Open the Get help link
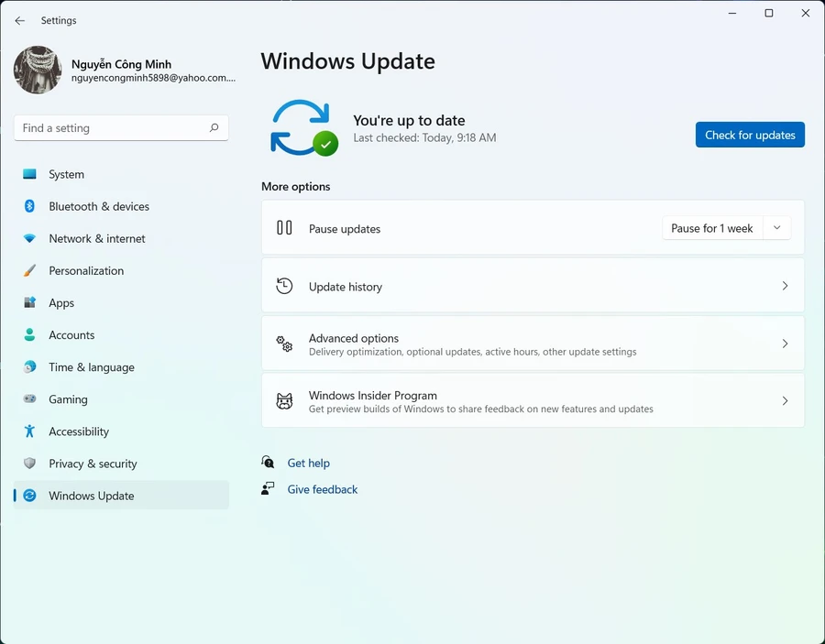The image size is (825, 644). point(308,464)
